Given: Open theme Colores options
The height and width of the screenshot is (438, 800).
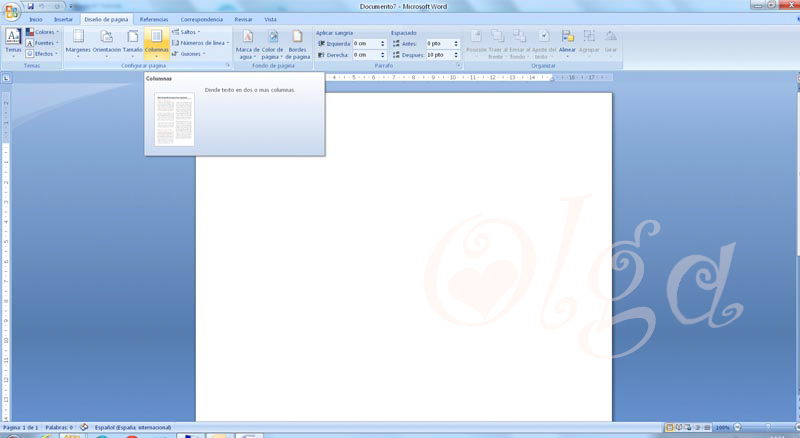Looking at the screenshot, I should point(42,32).
